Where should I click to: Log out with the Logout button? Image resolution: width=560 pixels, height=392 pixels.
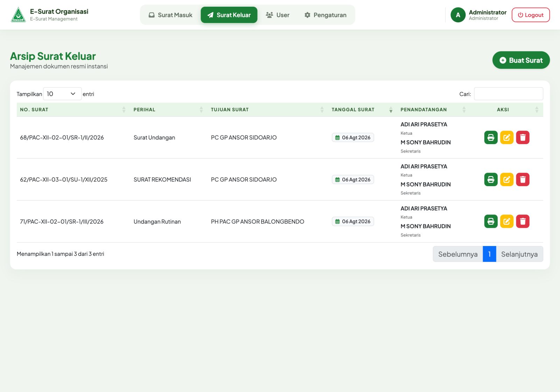click(x=531, y=15)
